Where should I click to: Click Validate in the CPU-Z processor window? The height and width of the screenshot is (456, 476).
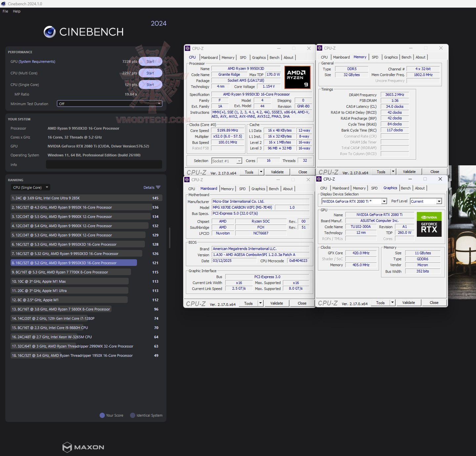point(277,172)
